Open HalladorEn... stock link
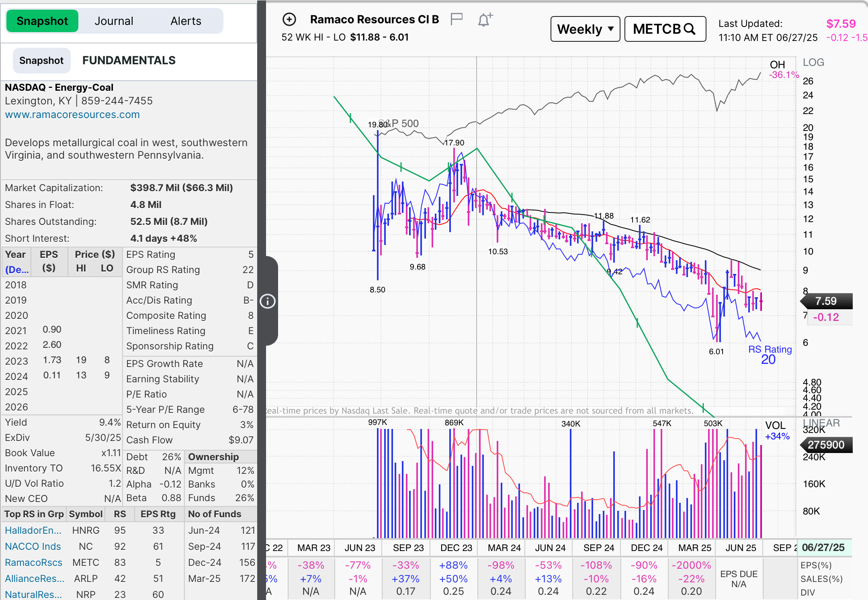 (33, 531)
